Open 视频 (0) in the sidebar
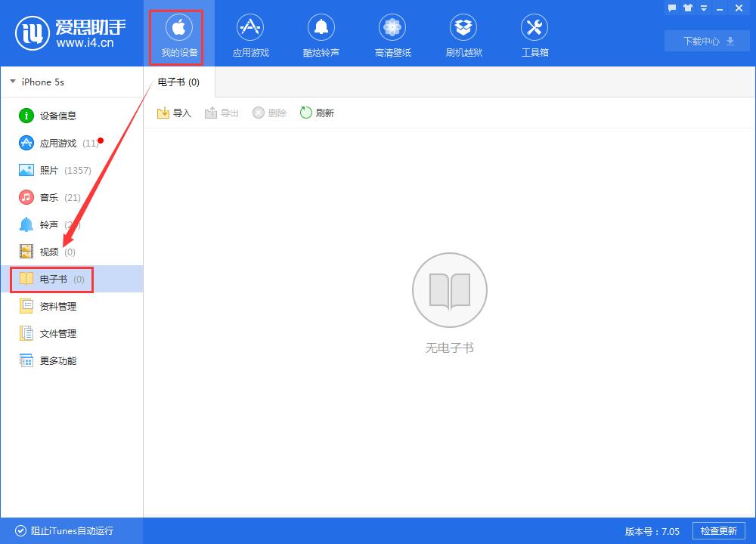Viewport: 756px width, 544px height. (71, 252)
